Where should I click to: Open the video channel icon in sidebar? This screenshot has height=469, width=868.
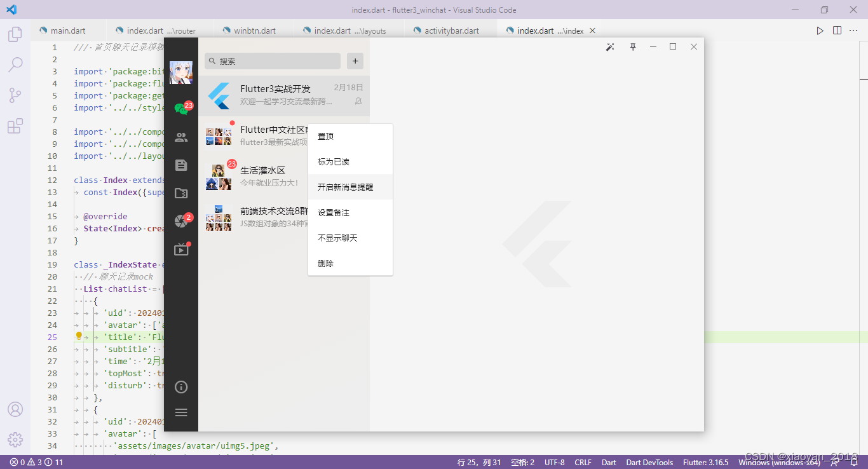182,248
